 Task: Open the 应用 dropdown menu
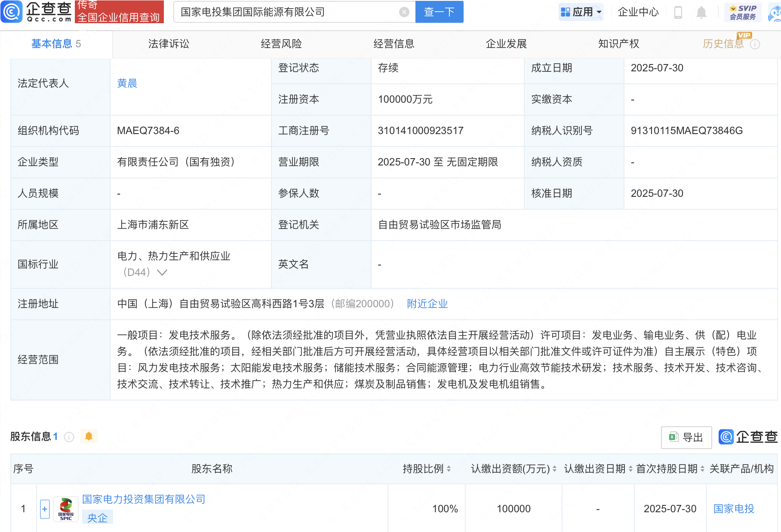(x=581, y=12)
